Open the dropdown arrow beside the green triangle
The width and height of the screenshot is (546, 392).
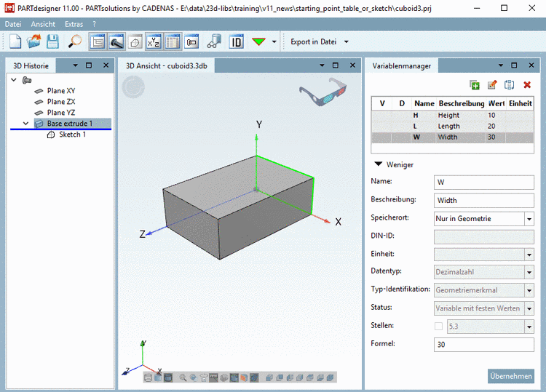click(x=274, y=41)
